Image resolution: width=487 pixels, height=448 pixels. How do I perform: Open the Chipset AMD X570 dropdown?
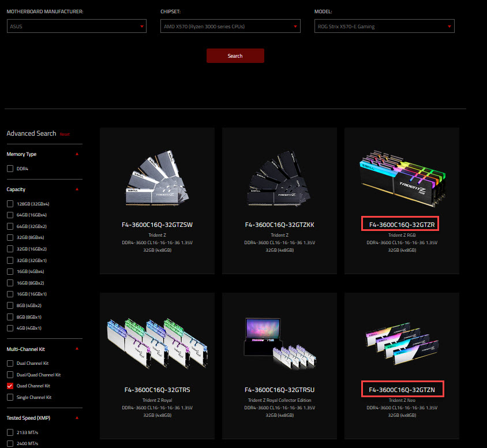click(x=230, y=26)
